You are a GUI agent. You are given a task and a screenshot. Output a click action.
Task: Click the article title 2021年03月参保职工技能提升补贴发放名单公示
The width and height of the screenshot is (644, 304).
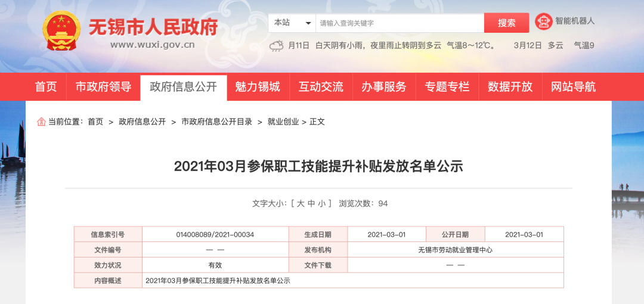point(318,166)
